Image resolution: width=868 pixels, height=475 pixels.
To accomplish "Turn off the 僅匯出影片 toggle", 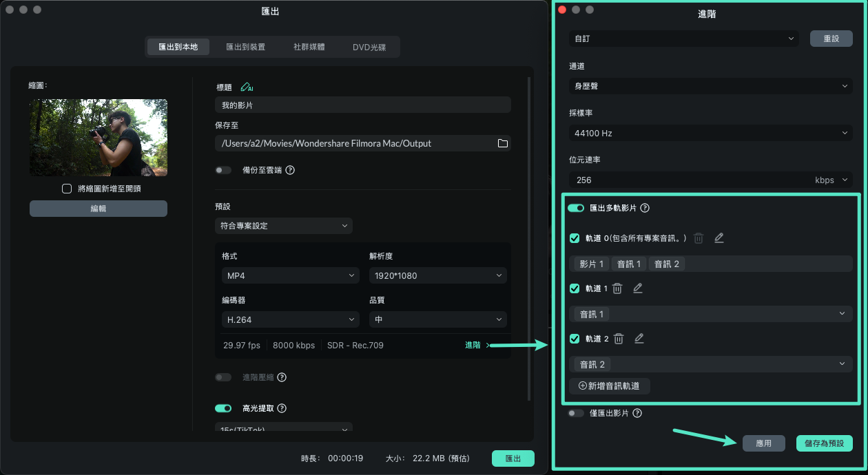I will 576,413.
